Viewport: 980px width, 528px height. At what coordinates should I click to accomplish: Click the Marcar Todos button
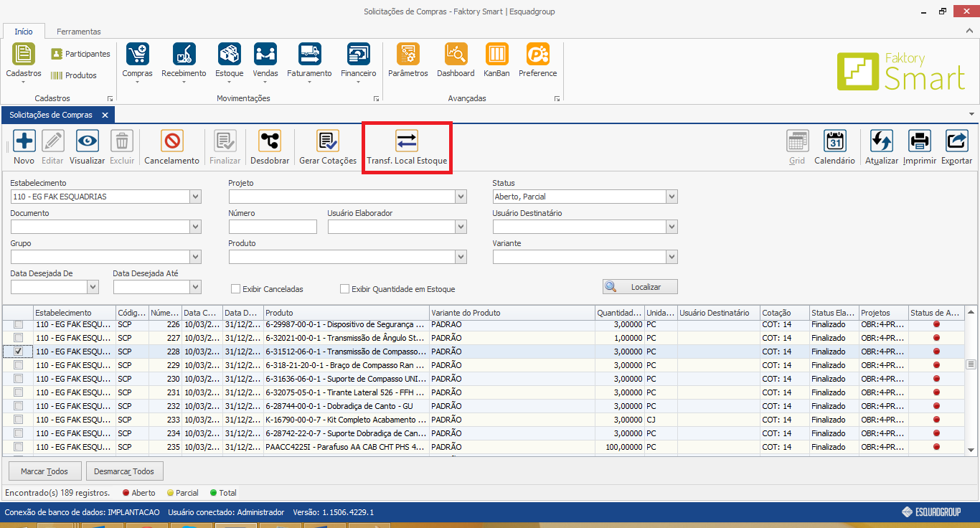coord(44,471)
